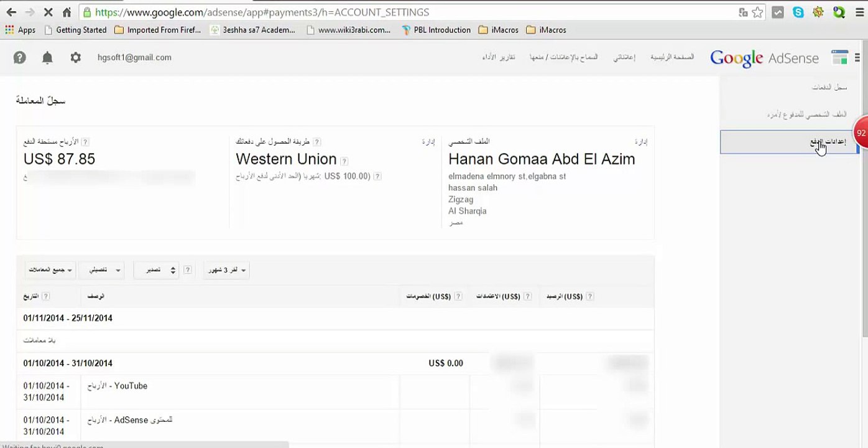Expand the آخر 3 شهور date range dropdown
This screenshot has width=868, height=448.
[x=226, y=270]
